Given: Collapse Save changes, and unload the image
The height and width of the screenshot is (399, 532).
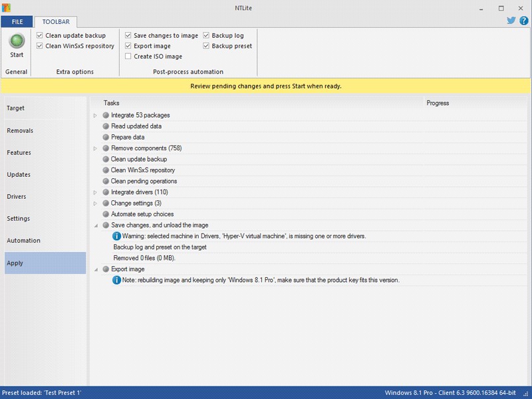Looking at the screenshot, I should pyautogui.click(x=95, y=225).
